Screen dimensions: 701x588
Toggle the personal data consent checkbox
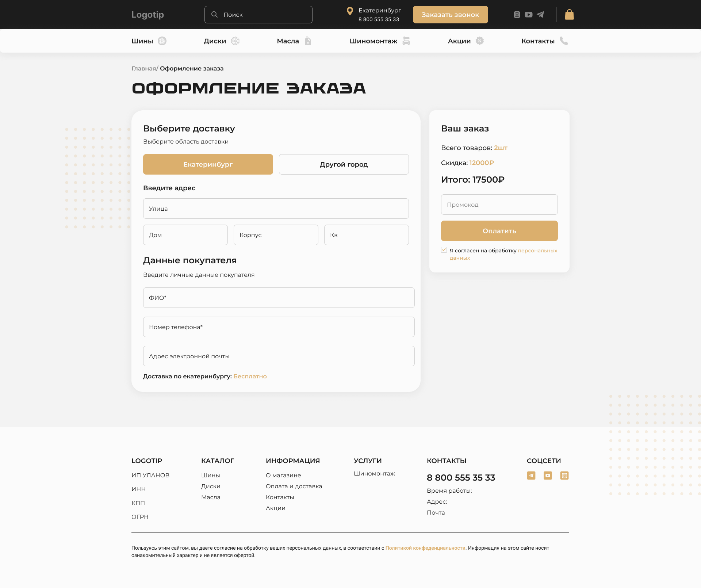pos(444,250)
